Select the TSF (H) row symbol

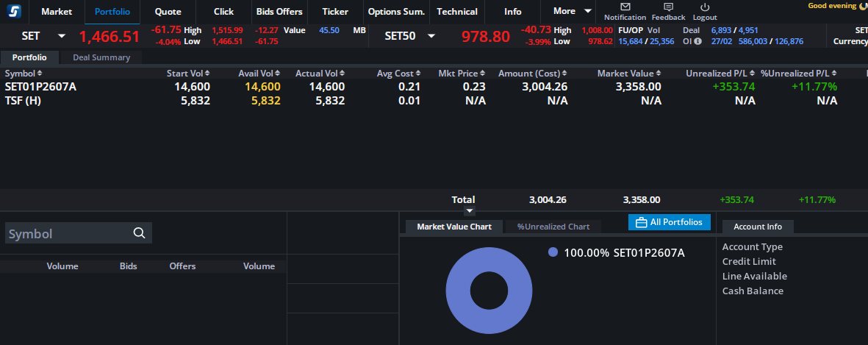(x=23, y=101)
